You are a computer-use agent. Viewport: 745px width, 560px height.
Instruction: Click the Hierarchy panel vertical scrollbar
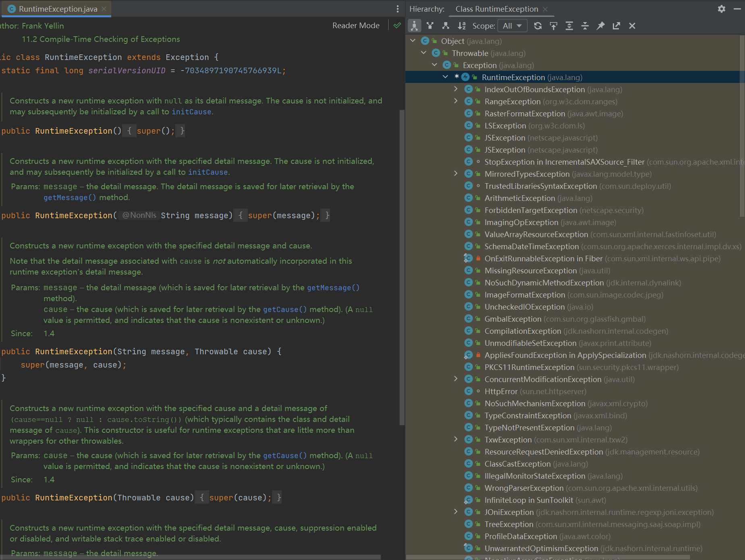pos(742,126)
